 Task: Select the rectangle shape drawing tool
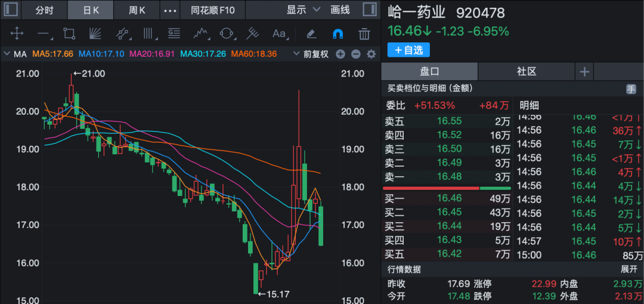click(x=69, y=33)
